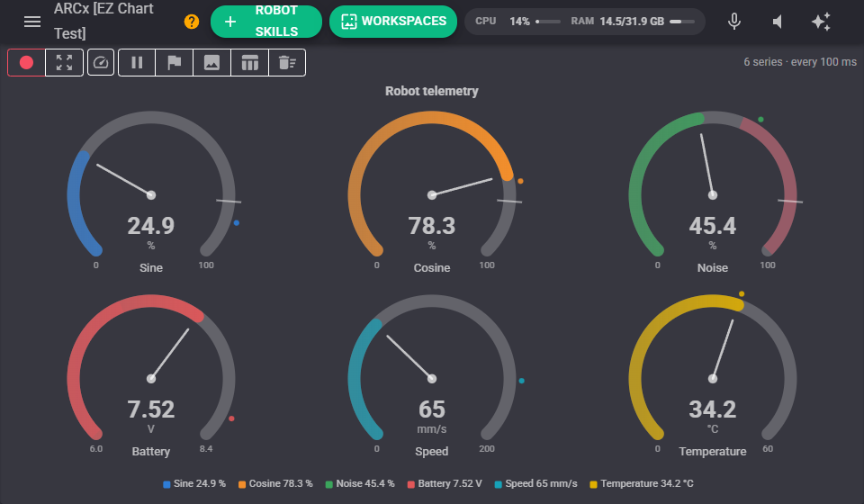This screenshot has width=864, height=504.
Task: Toggle fullscreen expand icon
Action: 64,62
